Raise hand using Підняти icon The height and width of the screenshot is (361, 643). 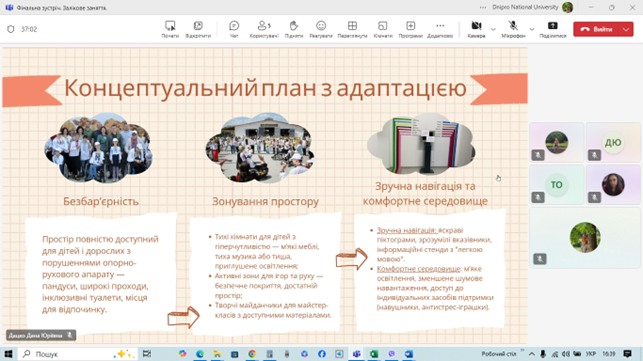[x=294, y=29]
